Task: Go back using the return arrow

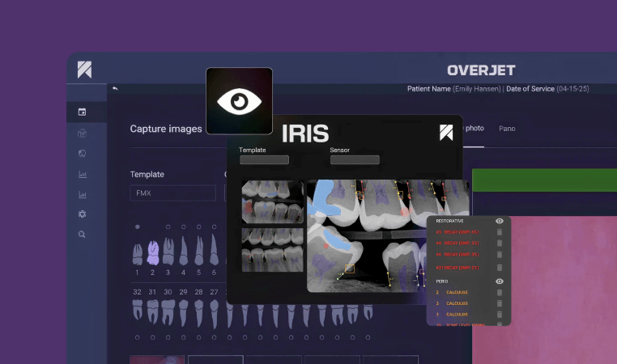Action: (x=115, y=88)
